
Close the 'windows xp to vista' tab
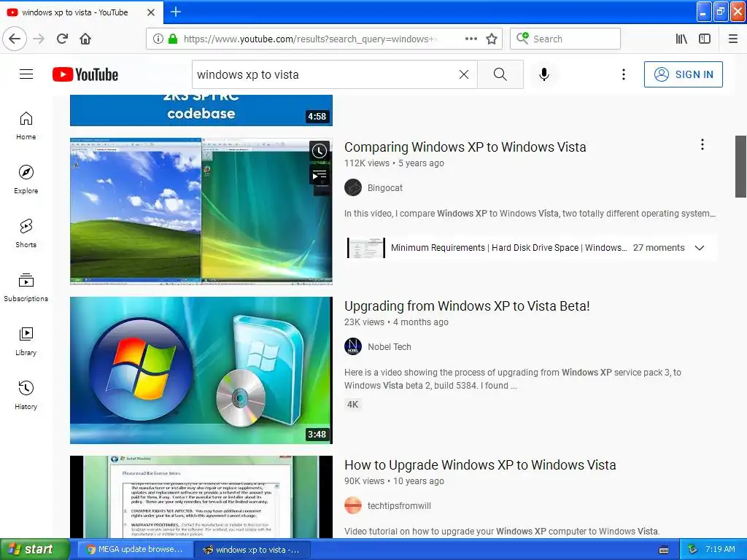tap(150, 12)
